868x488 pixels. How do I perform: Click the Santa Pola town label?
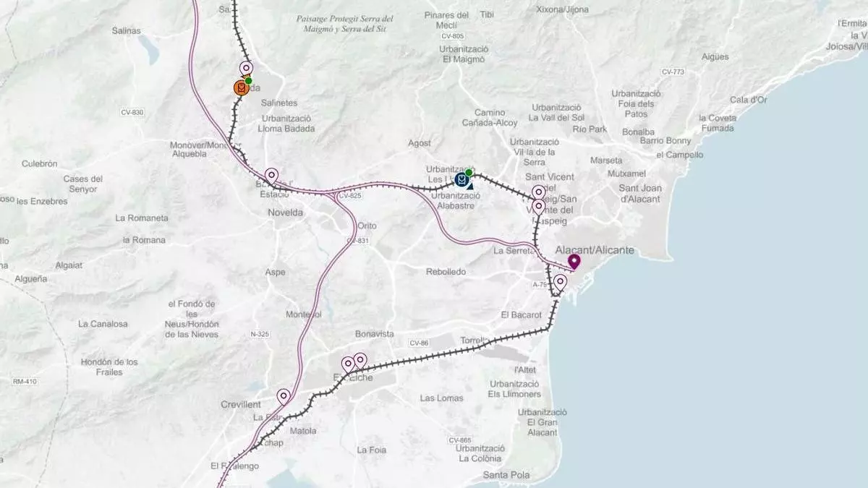coord(506,475)
